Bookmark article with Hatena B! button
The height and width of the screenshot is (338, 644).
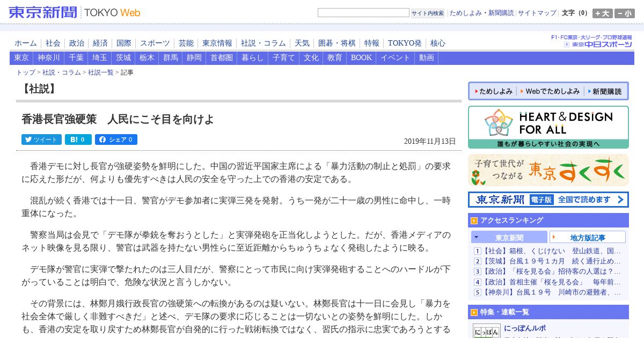78,139
